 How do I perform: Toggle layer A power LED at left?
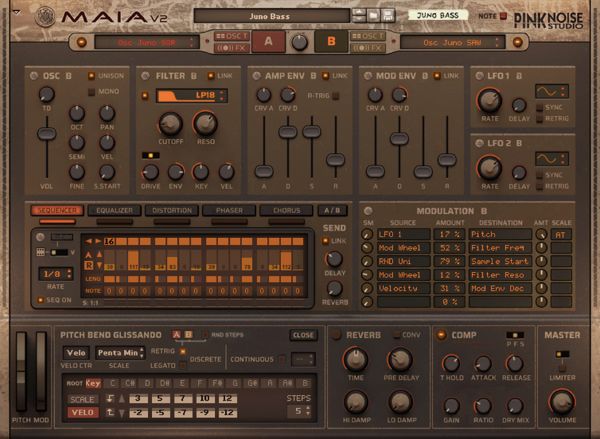pos(81,42)
